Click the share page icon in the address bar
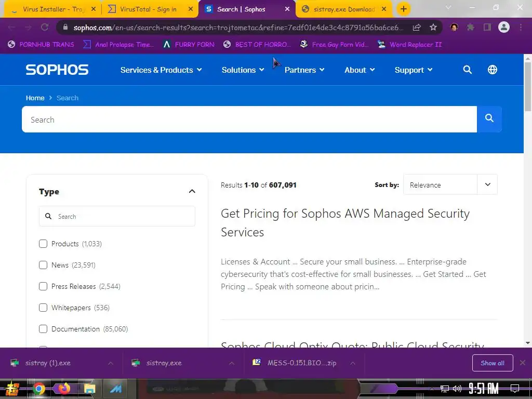This screenshot has height=399, width=532. point(417,28)
